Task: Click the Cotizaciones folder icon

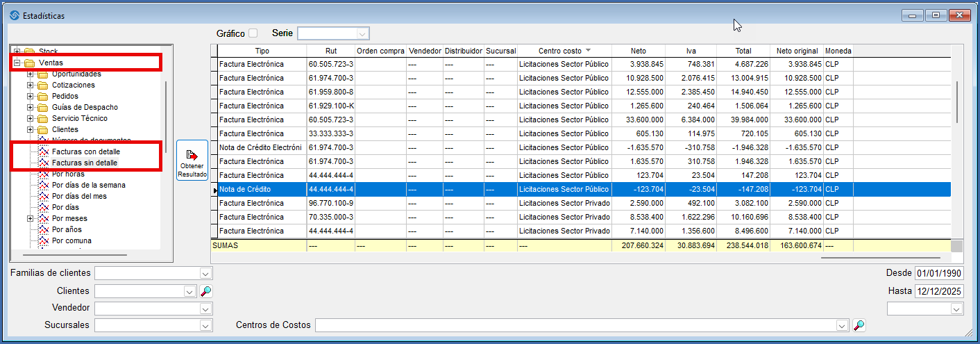Action: pyautogui.click(x=42, y=85)
